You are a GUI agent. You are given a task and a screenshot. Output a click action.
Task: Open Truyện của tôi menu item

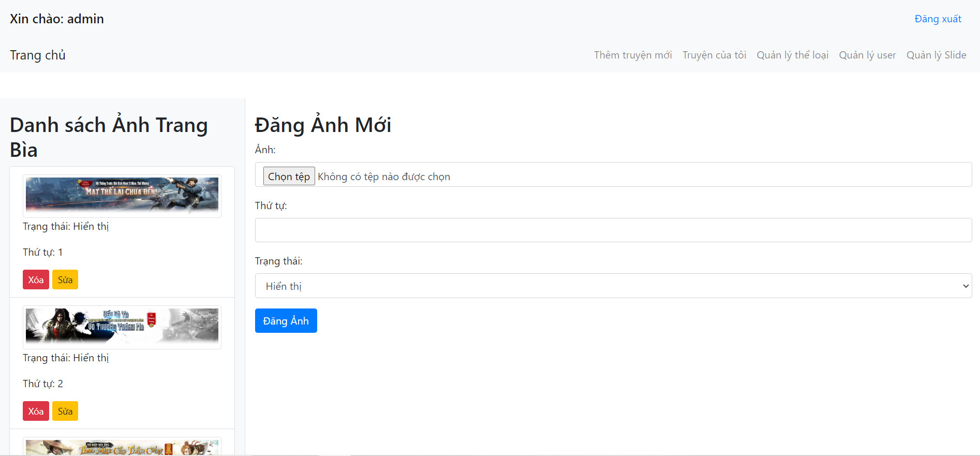(x=714, y=55)
